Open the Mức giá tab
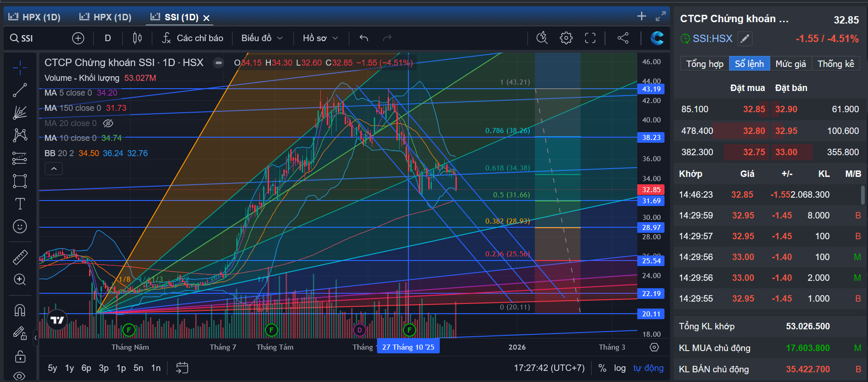868x382 pixels. 790,64
